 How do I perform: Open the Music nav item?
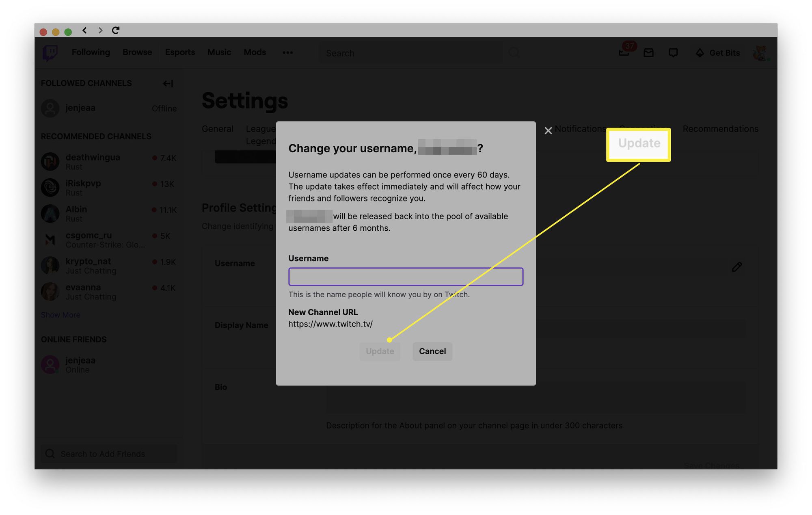point(219,52)
